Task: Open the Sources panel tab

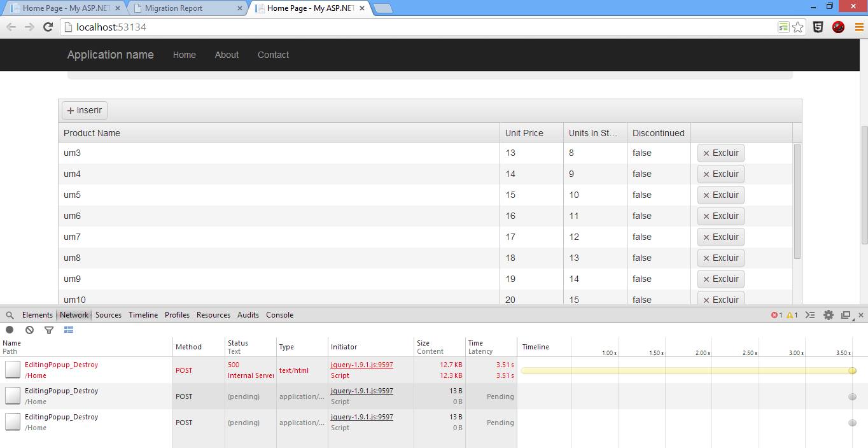Action: (108, 315)
